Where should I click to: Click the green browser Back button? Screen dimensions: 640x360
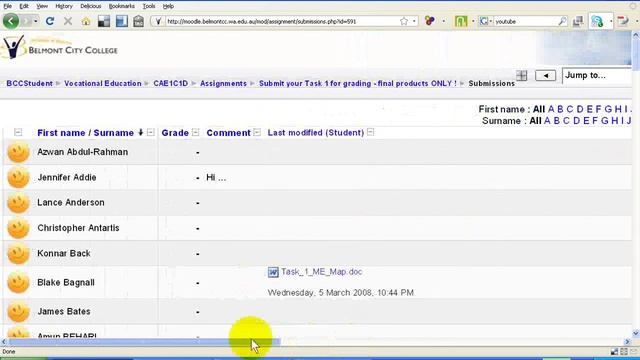pos(11,21)
